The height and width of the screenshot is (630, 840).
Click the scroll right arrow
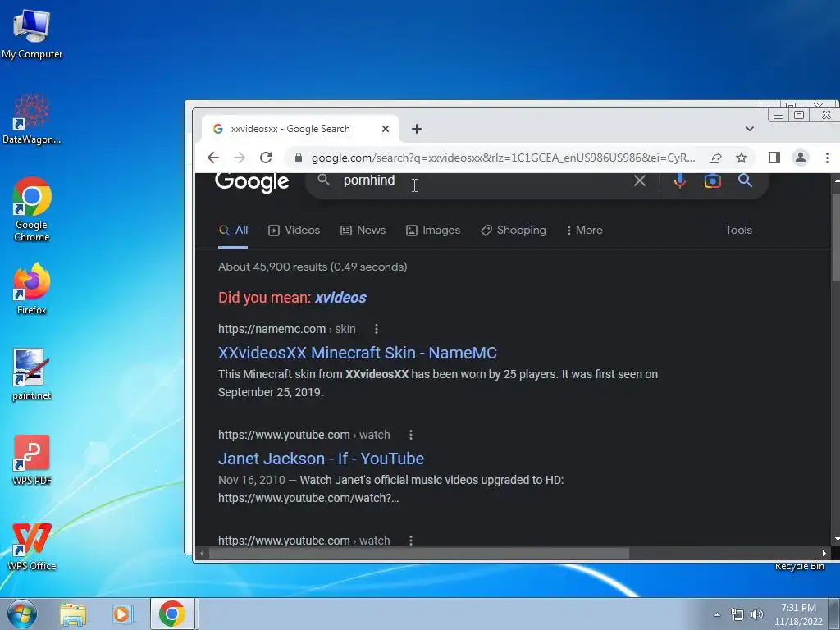click(x=824, y=554)
